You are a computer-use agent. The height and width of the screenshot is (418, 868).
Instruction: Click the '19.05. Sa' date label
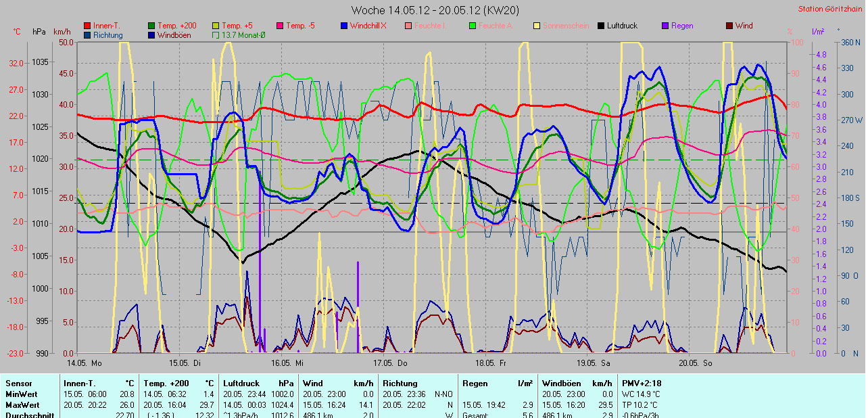pyautogui.click(x=595, y=363)
